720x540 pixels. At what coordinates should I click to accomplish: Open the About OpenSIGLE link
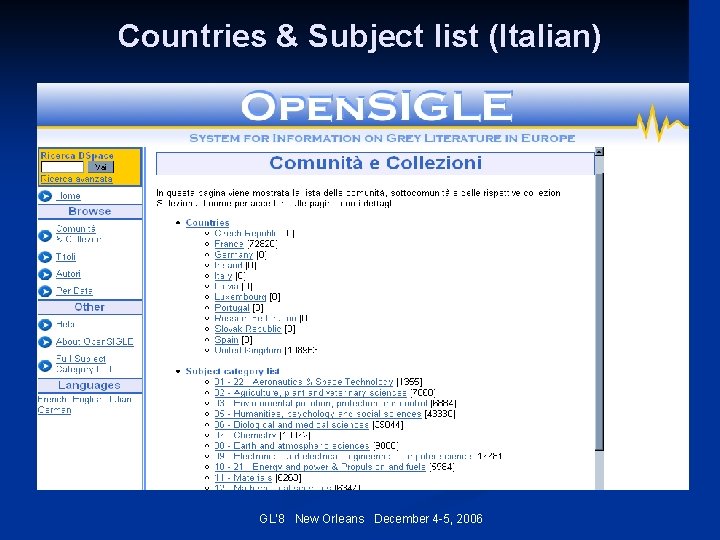95,342
